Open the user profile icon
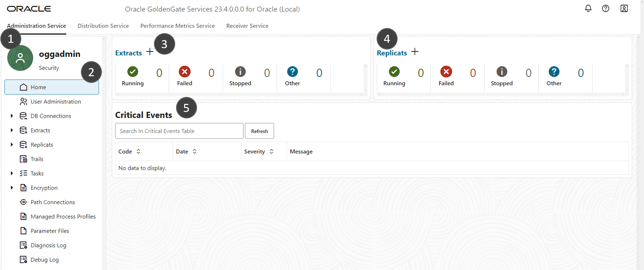The width and height of the screenshot is (644, 270). tap(624, 8)
